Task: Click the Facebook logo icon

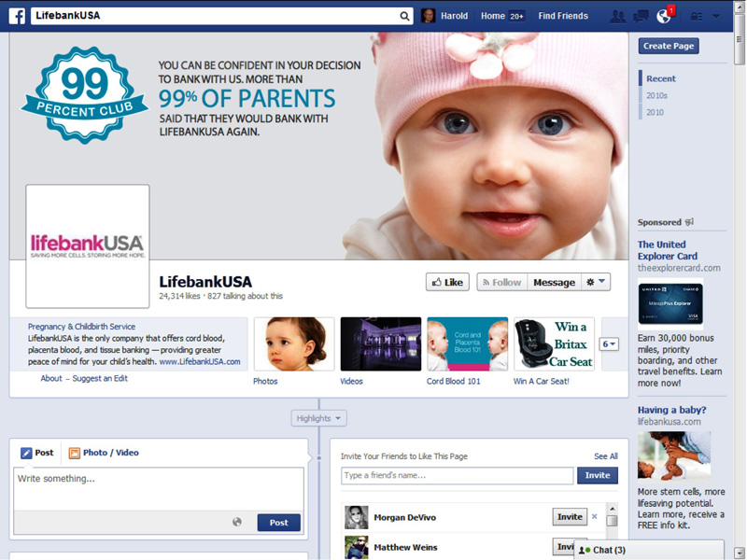Action: [17, 16]
